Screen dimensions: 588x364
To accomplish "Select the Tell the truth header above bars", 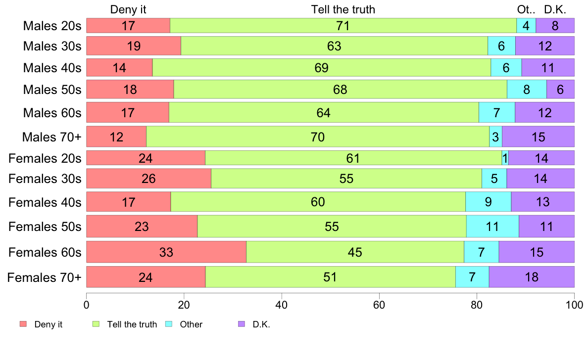I will pyautogui.click(x=343, y=9).
